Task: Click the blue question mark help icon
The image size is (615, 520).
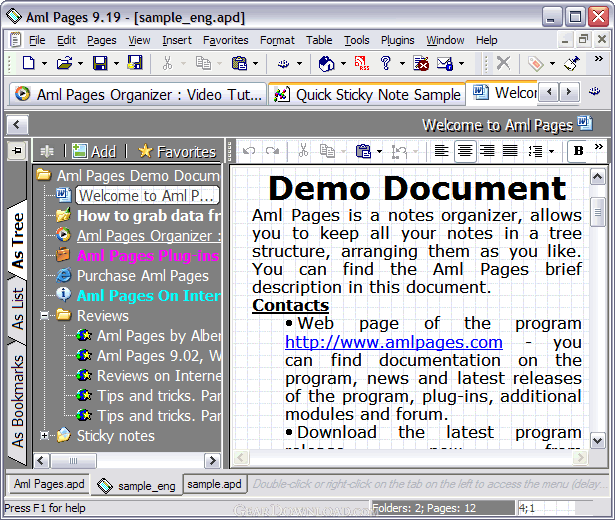Action: 386,63
